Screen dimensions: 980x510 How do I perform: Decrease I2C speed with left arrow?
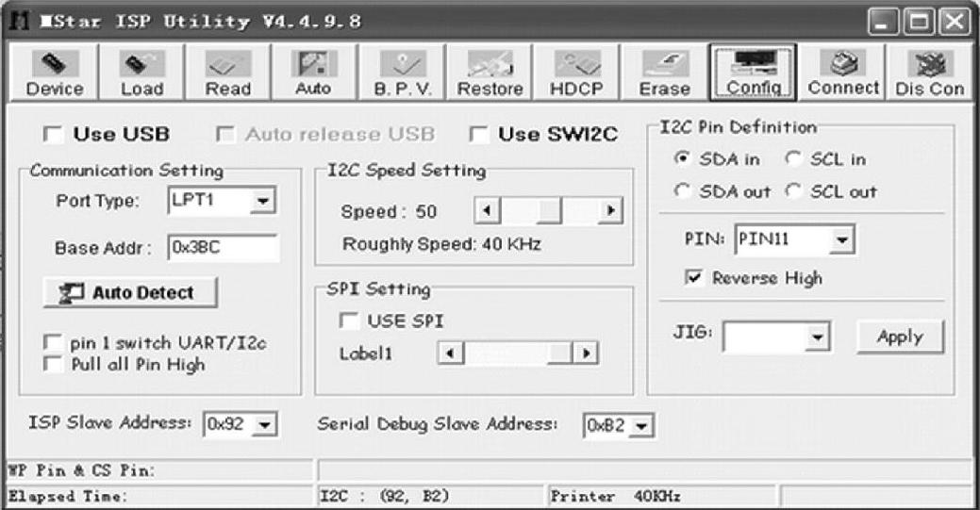point(487,210)
